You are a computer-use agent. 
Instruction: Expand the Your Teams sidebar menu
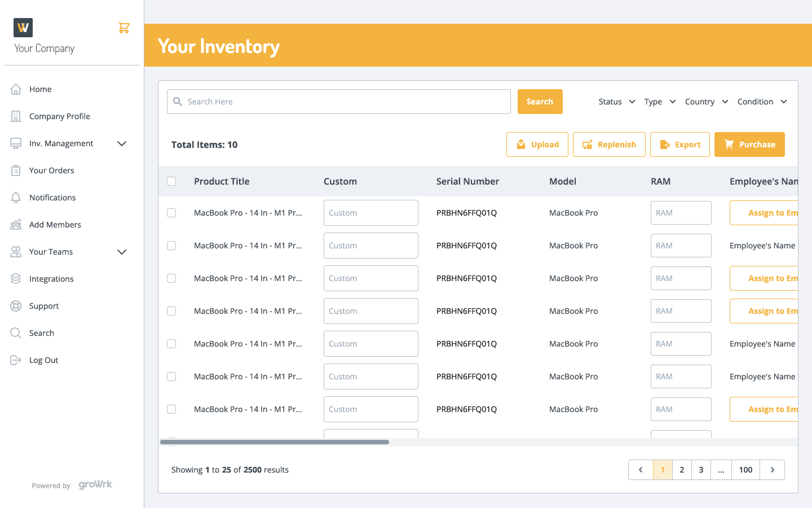(x=121, y=252)
